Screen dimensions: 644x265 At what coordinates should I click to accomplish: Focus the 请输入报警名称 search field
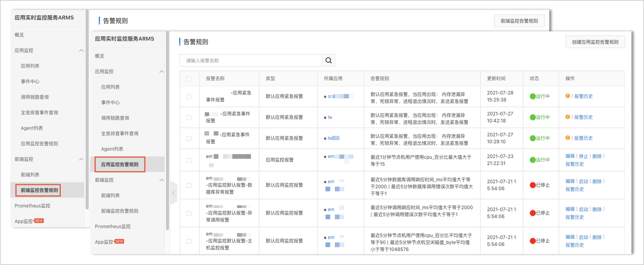click(251, 60)
